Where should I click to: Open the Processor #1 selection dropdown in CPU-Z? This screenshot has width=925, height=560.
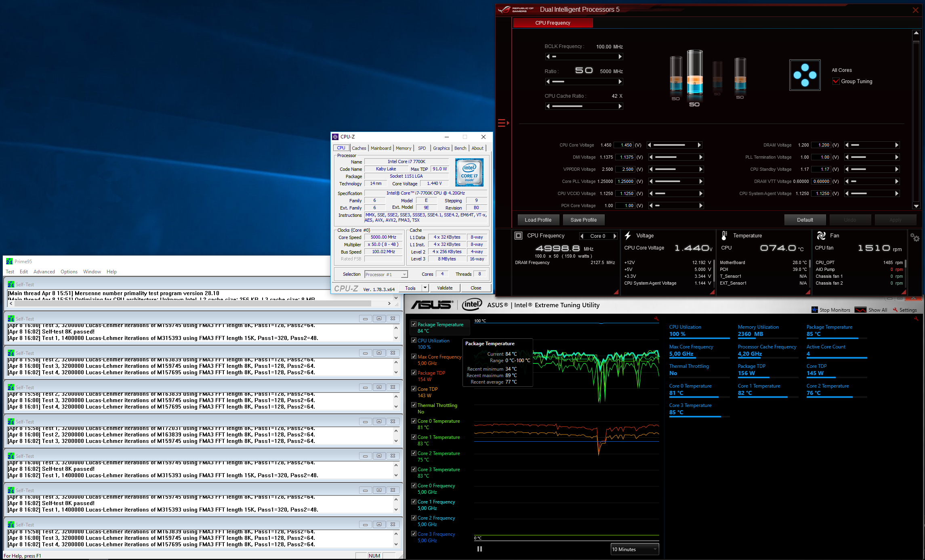coord(386,275)
